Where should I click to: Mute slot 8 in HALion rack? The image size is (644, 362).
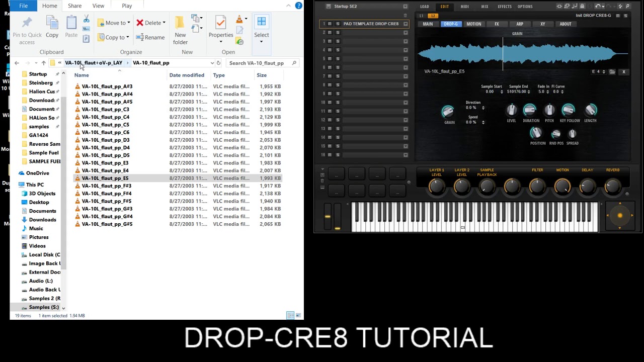tap(330, 85)
